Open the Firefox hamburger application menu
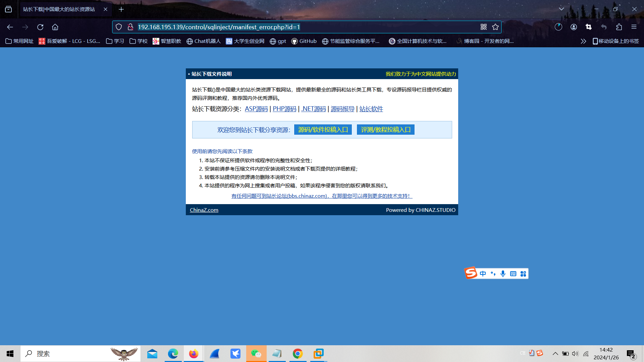Image resolution: width=644 pixels, height=362 pixels. tap(634, 27)
